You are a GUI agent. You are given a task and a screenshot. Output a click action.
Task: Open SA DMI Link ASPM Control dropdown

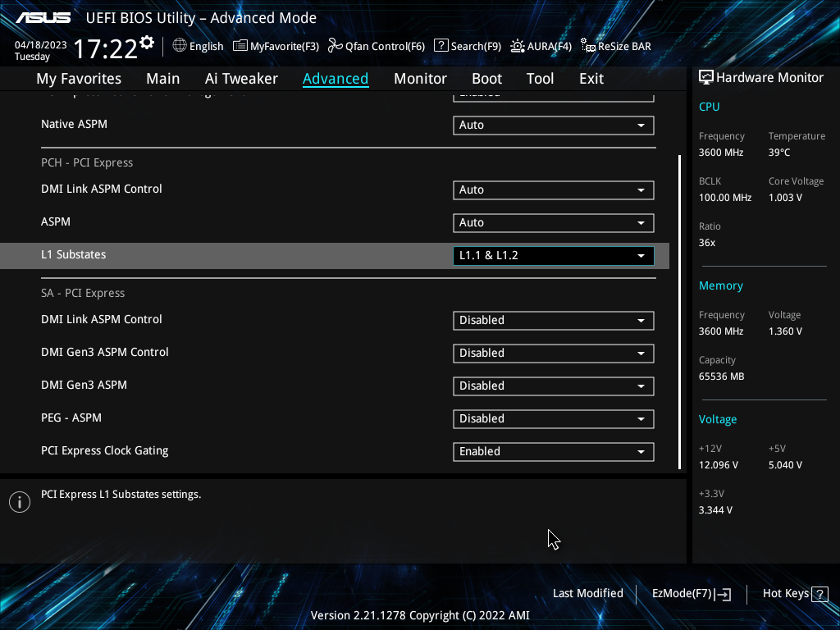[x=554, y=321]
